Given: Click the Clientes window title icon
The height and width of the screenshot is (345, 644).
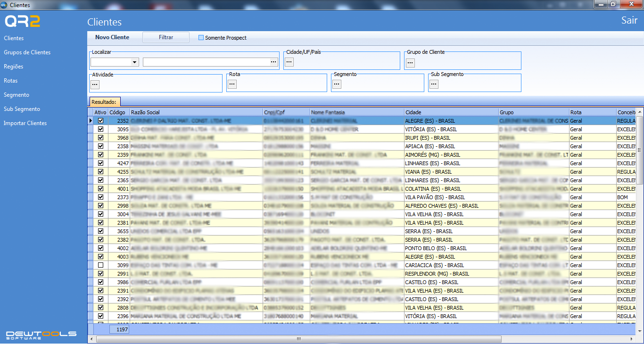Looking at the screenshot, I should pos(4,5).
